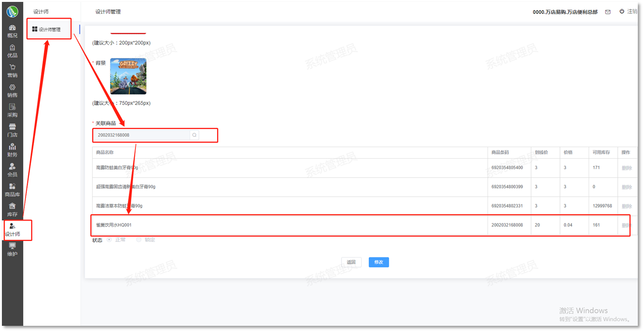The height and width of the screenshot is (332, 644).
Task: Click the 关联商品 barcode input field
Action: (x=142, y=135)
